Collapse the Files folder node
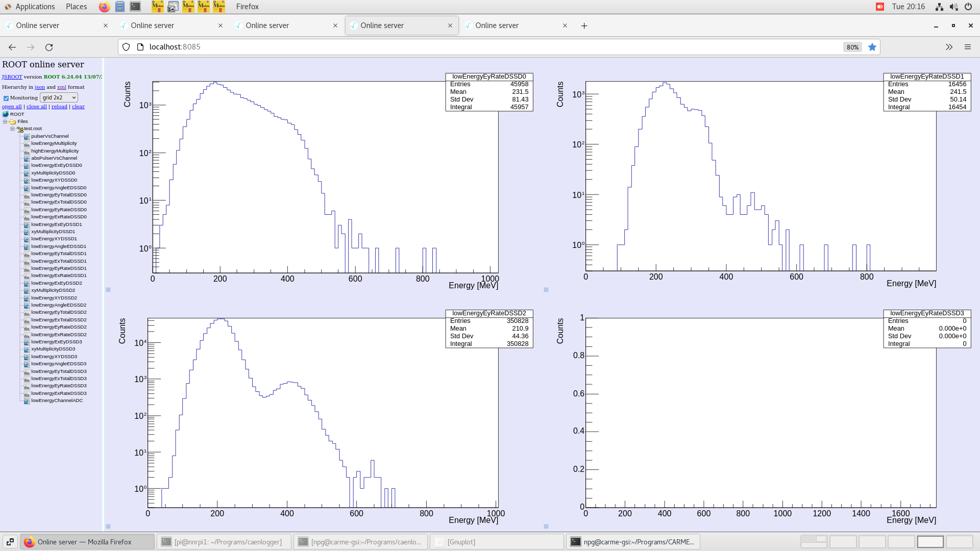The height and width of the screenshot is (551, 980). pos(5,121)
